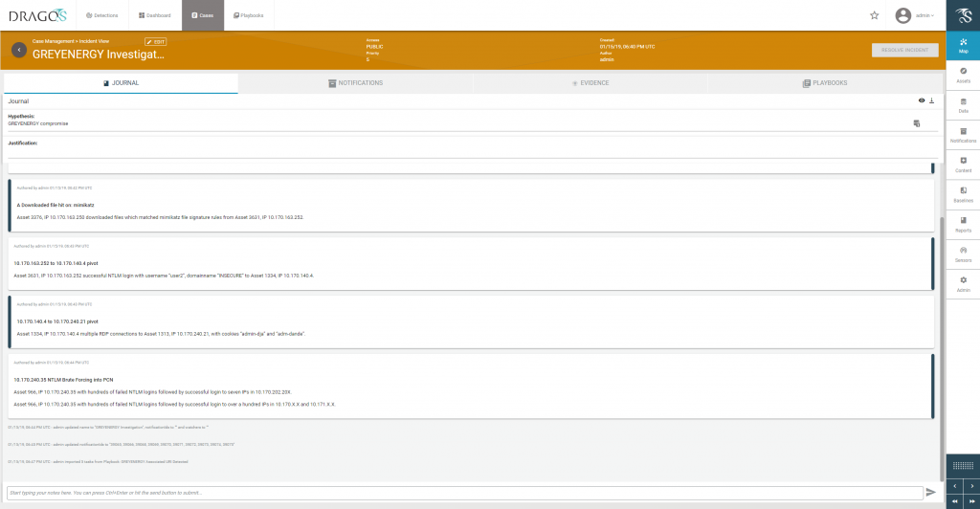Open the Sensors sidebar item
The height and width of the screenshot is (509, 980).
coord(963,254)
